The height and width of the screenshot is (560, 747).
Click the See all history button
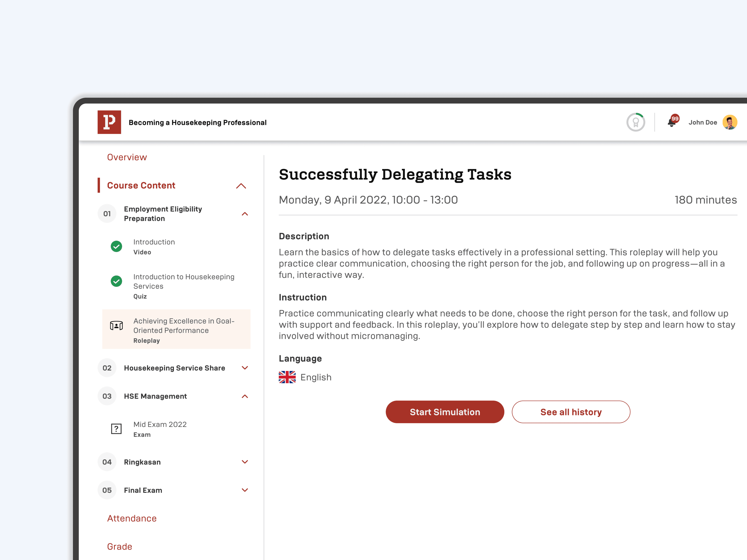[571, 412]
